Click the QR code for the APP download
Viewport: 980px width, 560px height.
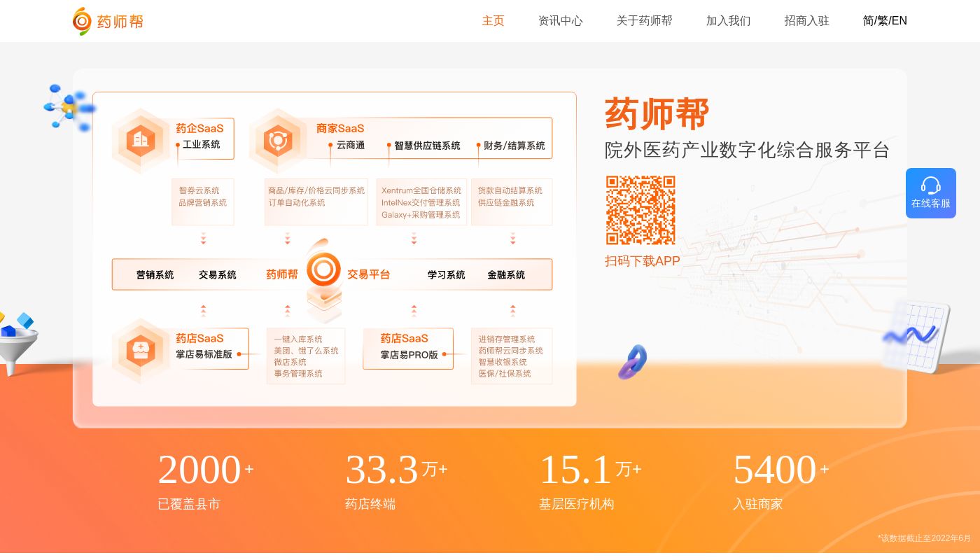pos(640,210)
